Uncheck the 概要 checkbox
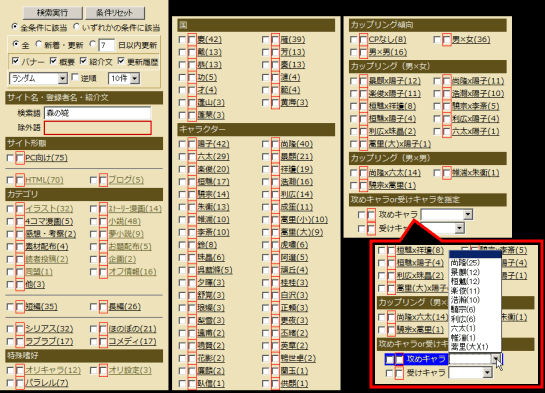Viewport: 545px width, 393px height. [x=53, y=61]
